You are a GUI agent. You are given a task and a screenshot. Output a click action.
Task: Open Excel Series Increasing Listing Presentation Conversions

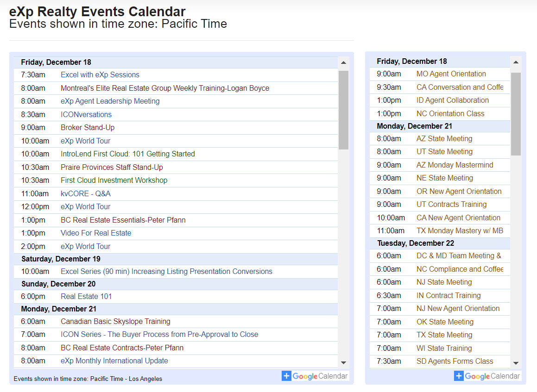coord(166,272)
